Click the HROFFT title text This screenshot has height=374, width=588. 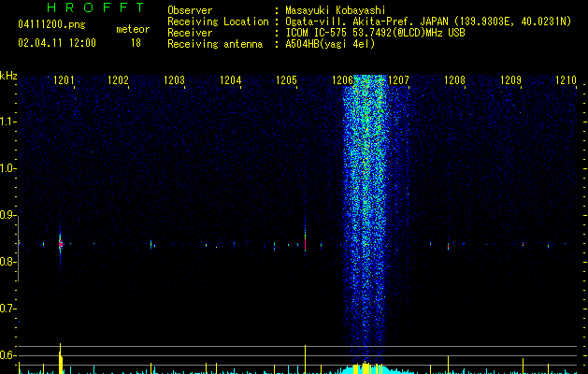(x=96, y=7)
